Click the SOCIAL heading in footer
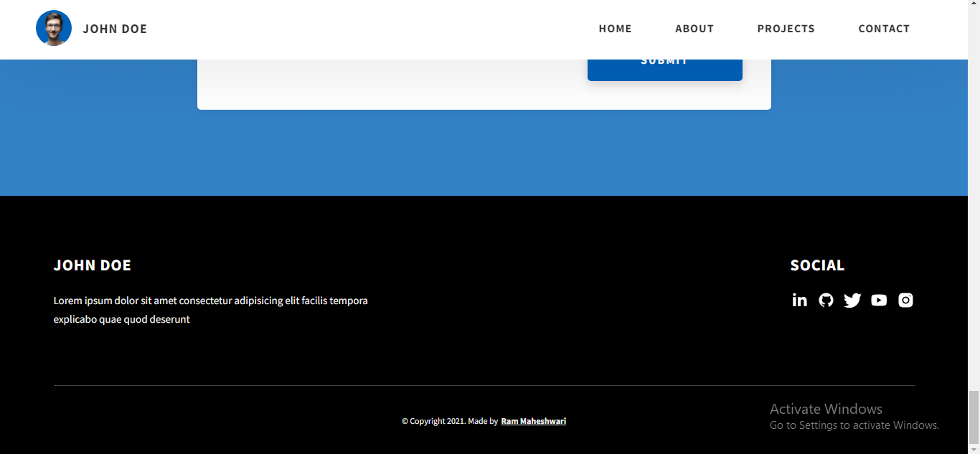The height and width of the screenshot is (454, 980). [817, 265]
